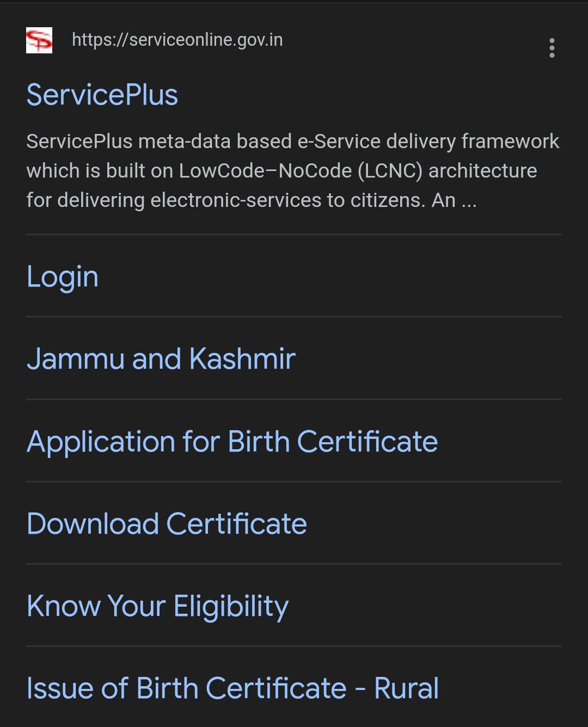
Task: Tap the serviceonline.gov.in URL text
Action: (177, 40)
